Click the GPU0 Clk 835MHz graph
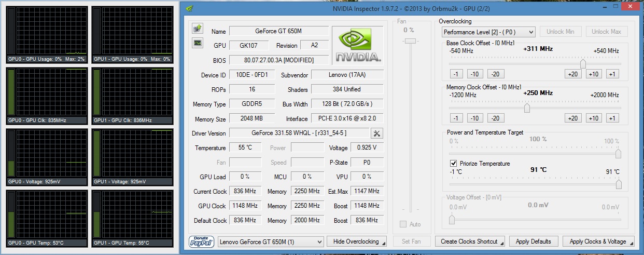The width and height of the screenshot is (644, 255). (x=46, y=96)
